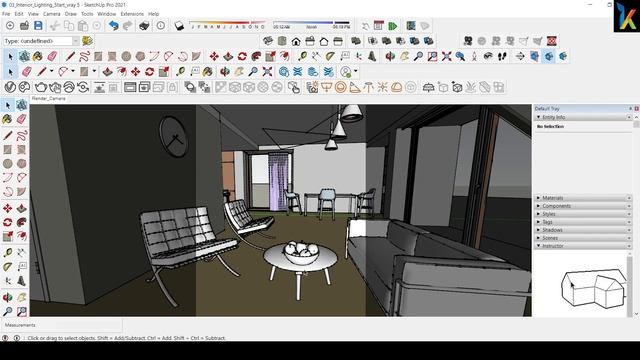Click the shadow date month slider

tap(228, 25)
